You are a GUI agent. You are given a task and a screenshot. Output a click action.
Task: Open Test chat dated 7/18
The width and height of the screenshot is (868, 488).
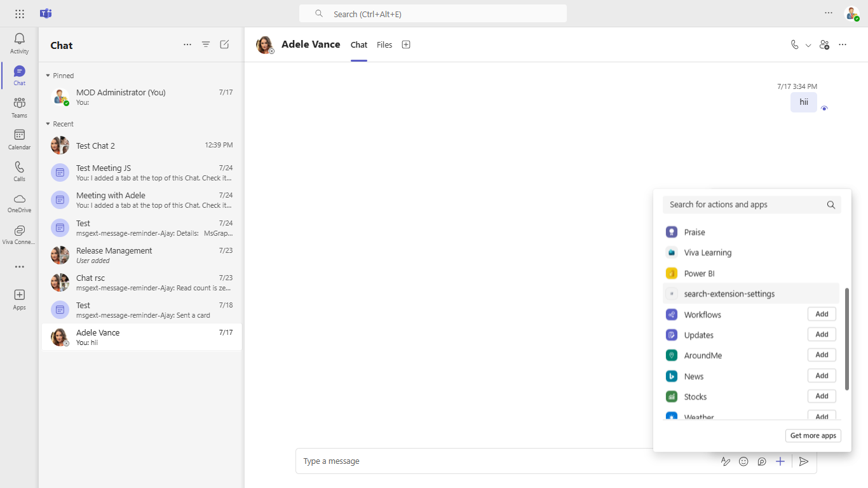(x=142, y=309)
